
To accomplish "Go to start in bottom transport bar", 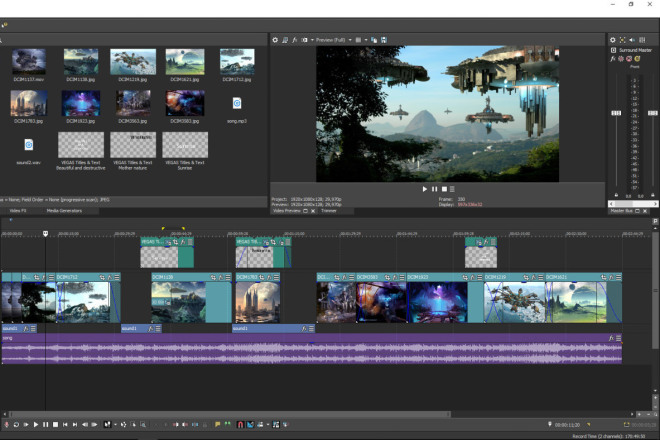I will click(x=65, y=424).
